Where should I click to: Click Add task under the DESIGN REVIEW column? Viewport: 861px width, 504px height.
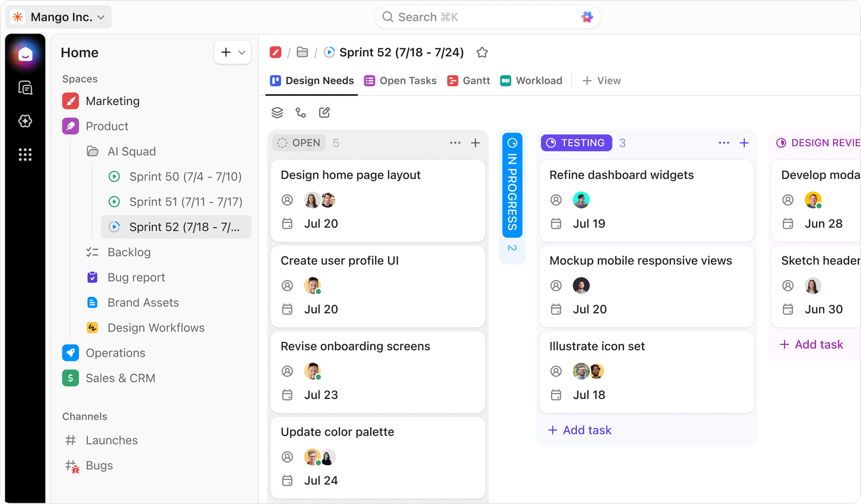pyautogui.click(x=811, y=345)
